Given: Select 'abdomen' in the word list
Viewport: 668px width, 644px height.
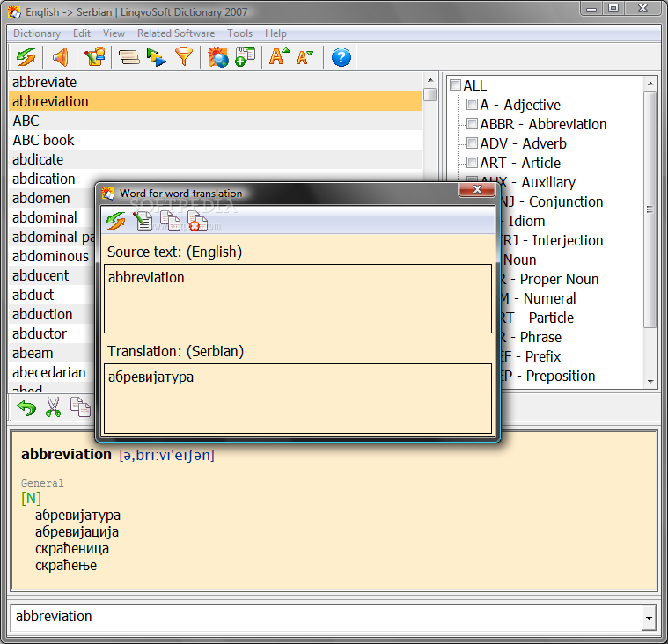Looking at the screenshot, I should click(x=52, y=198).
